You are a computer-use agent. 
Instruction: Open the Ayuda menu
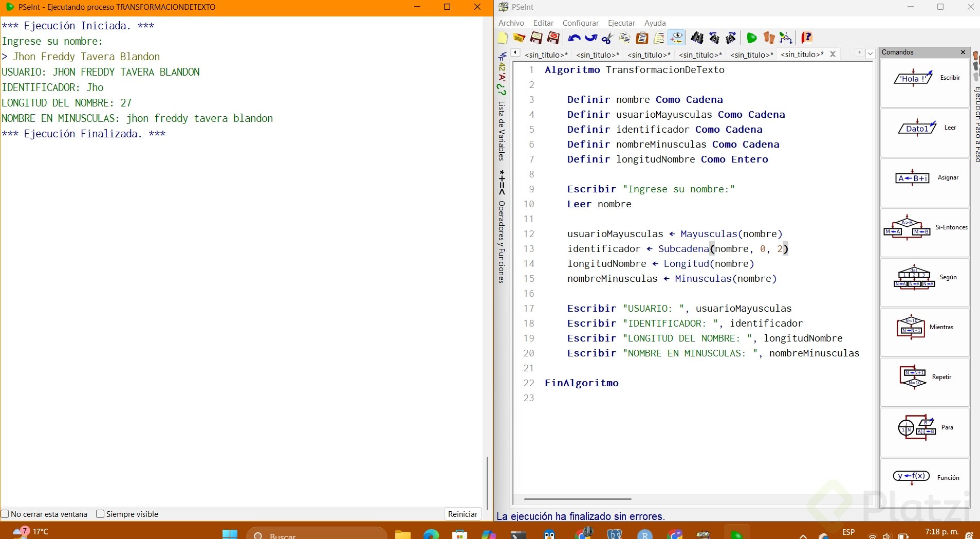655,23
